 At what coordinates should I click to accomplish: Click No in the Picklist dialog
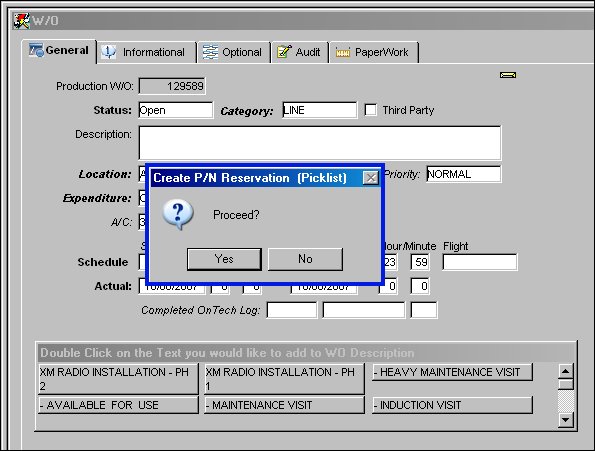click(x=305, y=259)
